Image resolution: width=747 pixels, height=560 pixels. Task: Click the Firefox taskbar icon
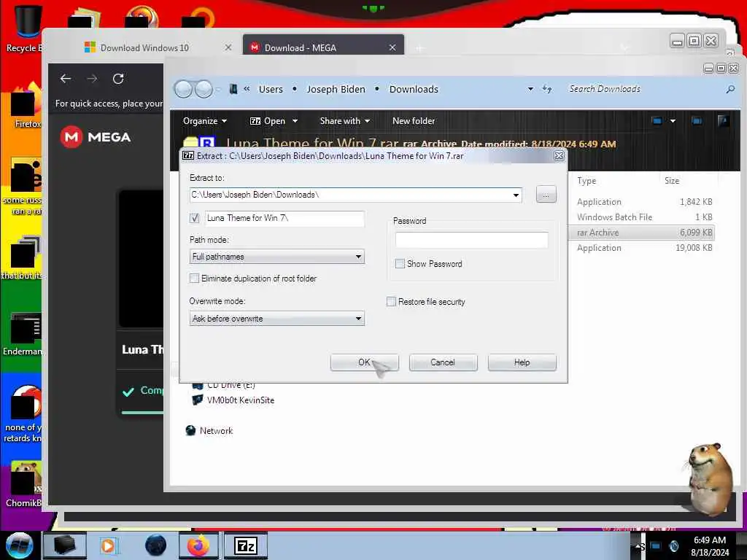coord(198,545)
